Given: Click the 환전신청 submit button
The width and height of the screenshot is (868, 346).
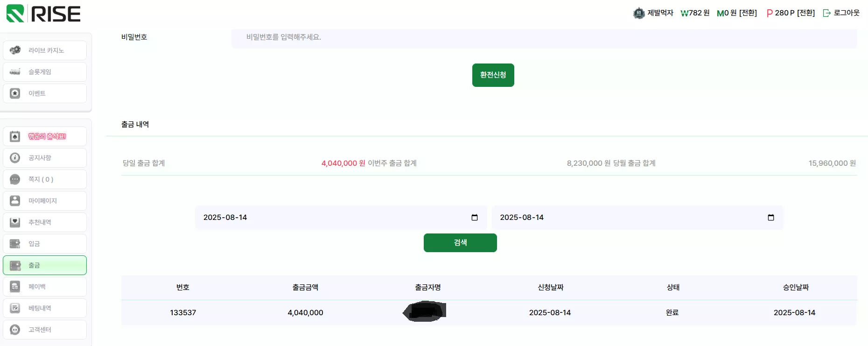Looking at the screenshot, I should (493, 75).
